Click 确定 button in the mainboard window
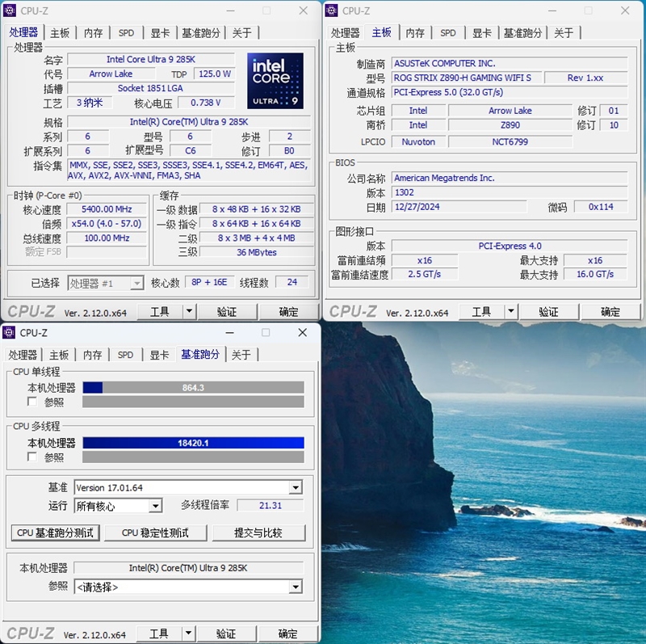This screenshot has width=646, height=644. (610, 312)
